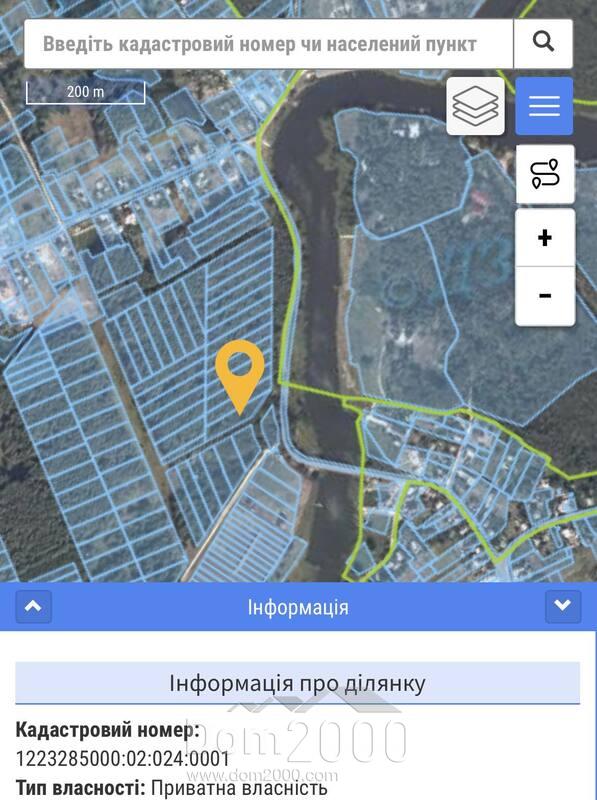
Task: Open the blue hamburger menu
Action: pyautogui.click(x=544, y=106)
